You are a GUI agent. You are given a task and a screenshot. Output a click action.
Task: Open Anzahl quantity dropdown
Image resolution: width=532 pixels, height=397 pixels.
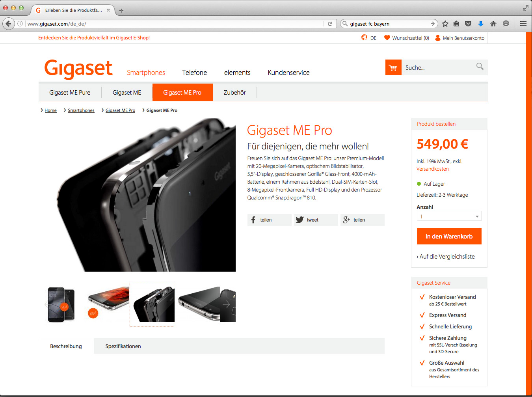[x=449, y=216]
